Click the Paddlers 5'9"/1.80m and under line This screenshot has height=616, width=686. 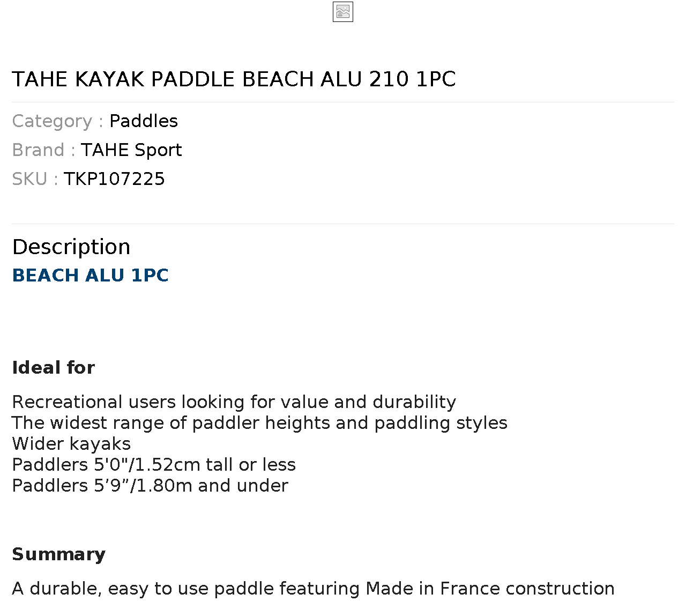coord(150,486)
